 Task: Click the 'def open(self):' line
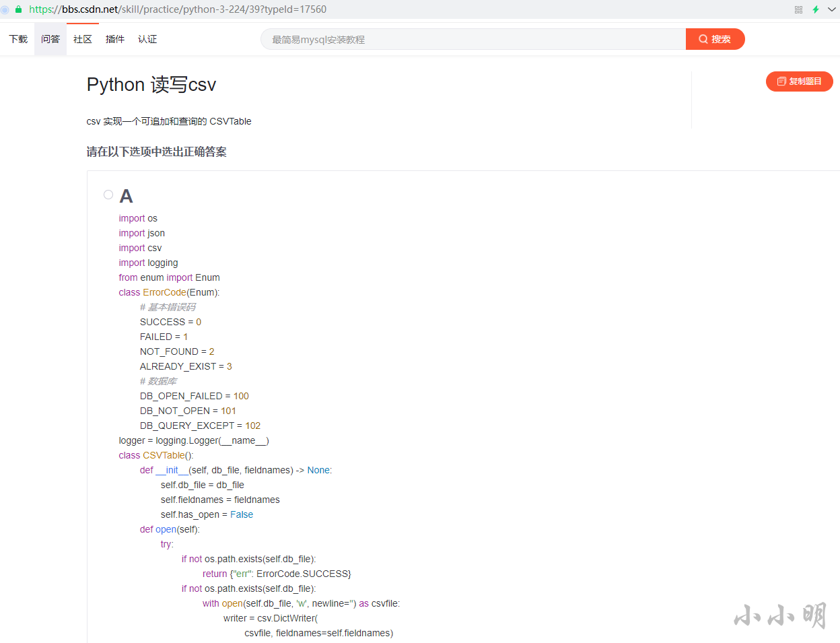(170, 529)
